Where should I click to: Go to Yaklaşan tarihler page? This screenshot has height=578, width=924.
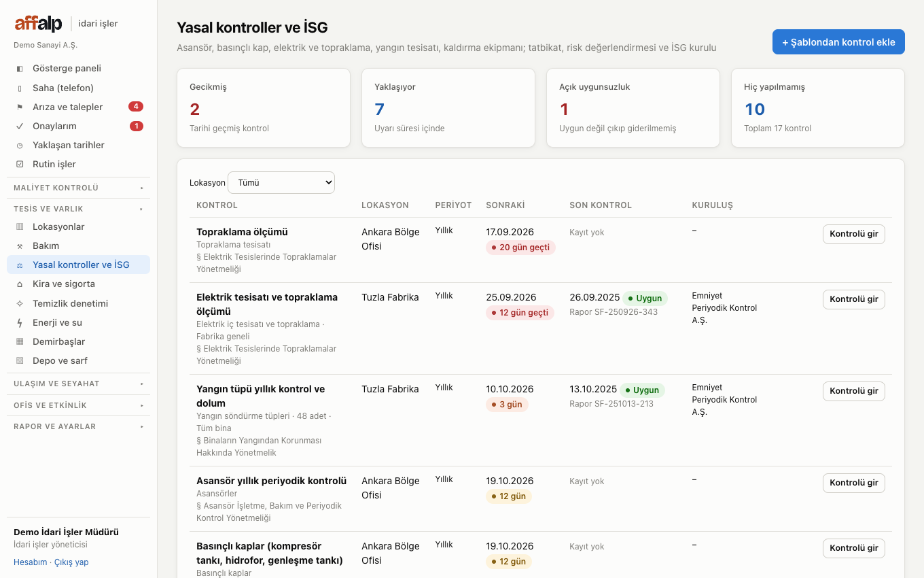coord(78,145)
